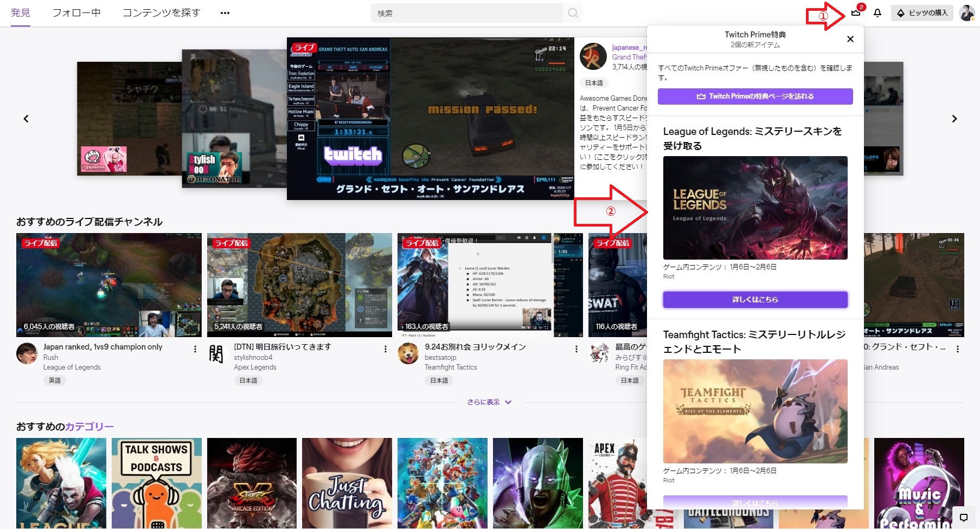
Task: Open options menu for bestsatojp stream card
Action: 577,349
